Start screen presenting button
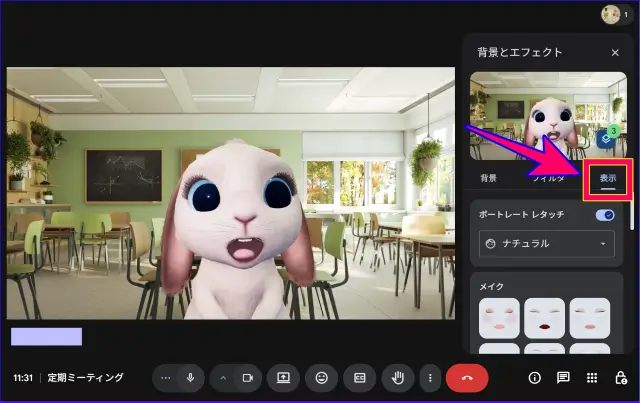Image resolution: width=640 pixels, height=403 pixels. (x=283, y=378)
